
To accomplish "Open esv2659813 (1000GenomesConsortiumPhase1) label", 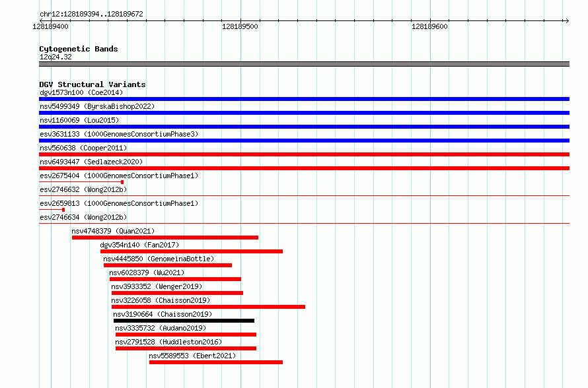I will click(x=119, y=203).
